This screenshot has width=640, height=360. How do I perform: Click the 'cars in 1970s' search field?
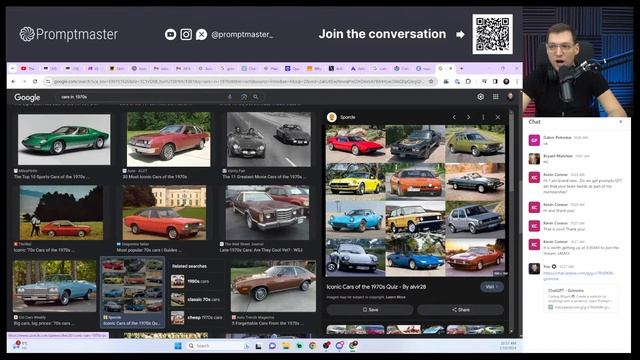pyautogui.click(x=141, y=97)
